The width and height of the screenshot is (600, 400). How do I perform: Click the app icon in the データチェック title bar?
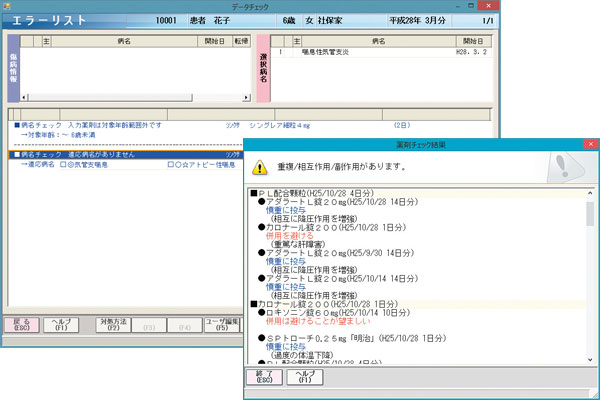pos(7,6)
